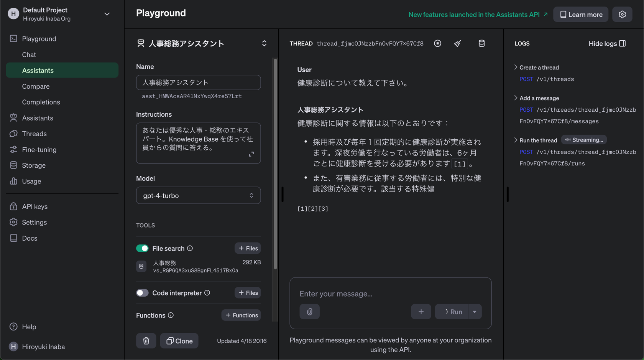The image size is (644, 360).
Task: Click the assistant ID asst_HMWAcsAR41NxYwqX4re57Lrt
Action: click(192, 96)
